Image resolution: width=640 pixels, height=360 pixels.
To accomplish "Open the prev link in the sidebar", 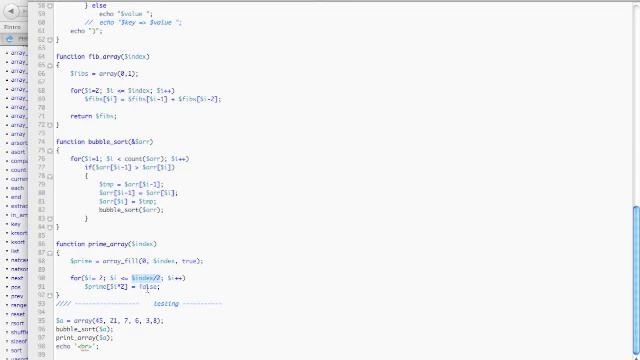I will click(17, 296).
